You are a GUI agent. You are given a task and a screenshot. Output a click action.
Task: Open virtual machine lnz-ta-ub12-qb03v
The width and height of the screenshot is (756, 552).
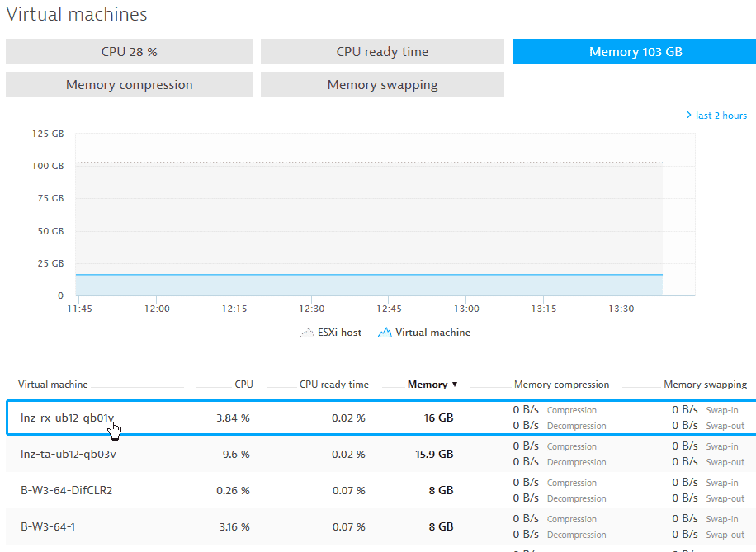(x=69, y=454)
